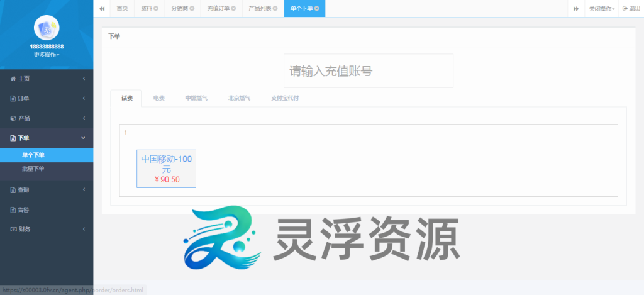Screen dimensions: 644x295
Task: Click the 退出 logout link
Action: coord(631,9)
